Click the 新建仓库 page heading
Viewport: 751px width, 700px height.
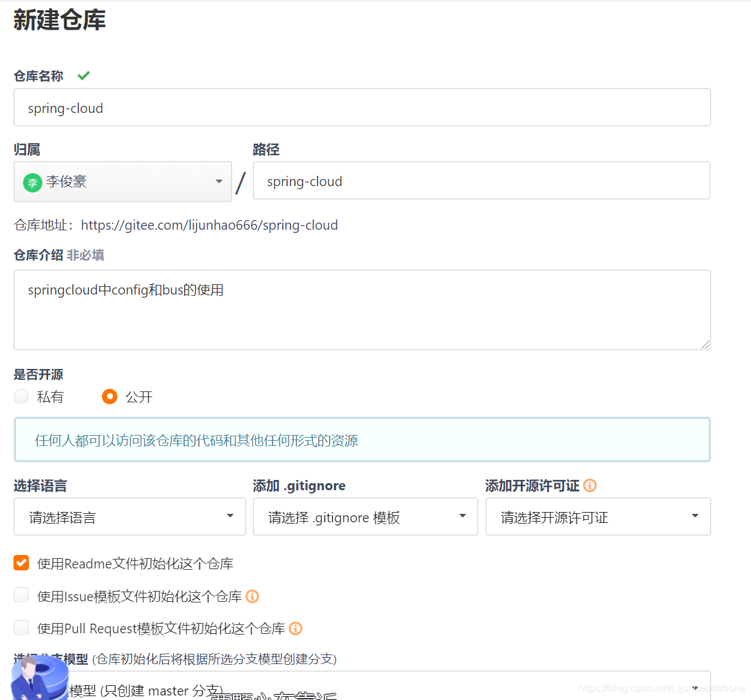point(60,20)
